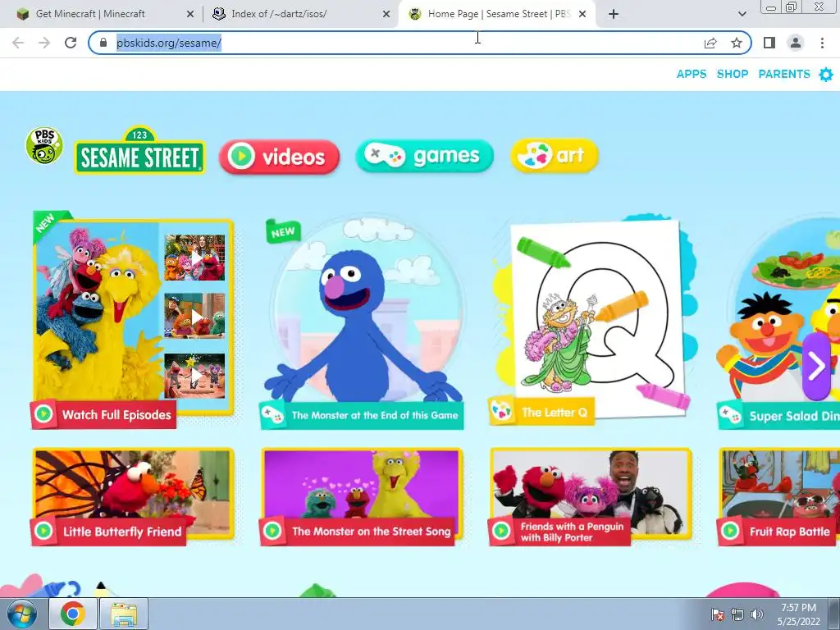The height and width of the screenshot is (630, 840).
Task: Open the network icon in system tray
Action: coord(737,614)
